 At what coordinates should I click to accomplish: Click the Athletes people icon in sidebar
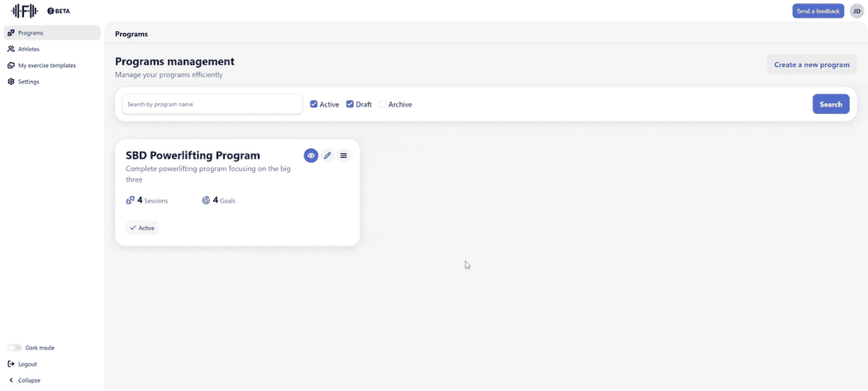(x=11, y=49)
